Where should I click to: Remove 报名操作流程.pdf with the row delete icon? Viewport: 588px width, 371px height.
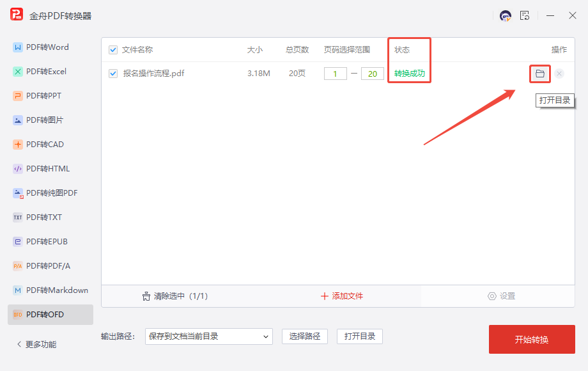click(x=559, y=74)
